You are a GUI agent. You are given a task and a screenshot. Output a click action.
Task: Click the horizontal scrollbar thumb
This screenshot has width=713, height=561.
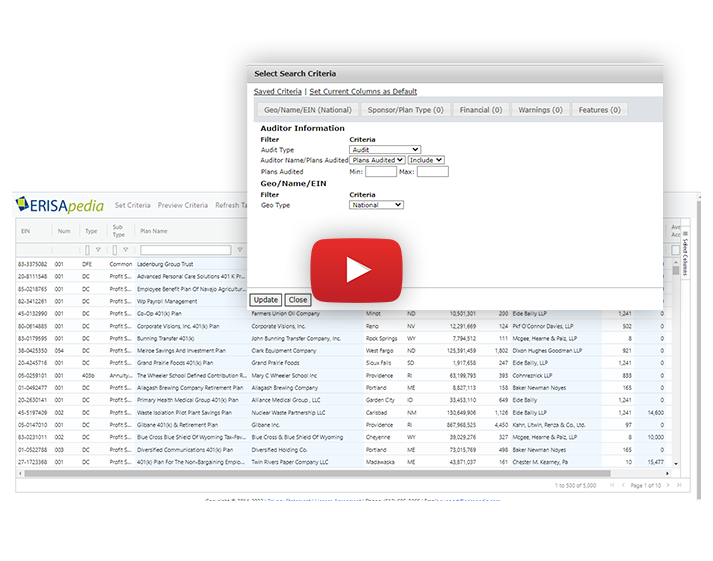317,473
